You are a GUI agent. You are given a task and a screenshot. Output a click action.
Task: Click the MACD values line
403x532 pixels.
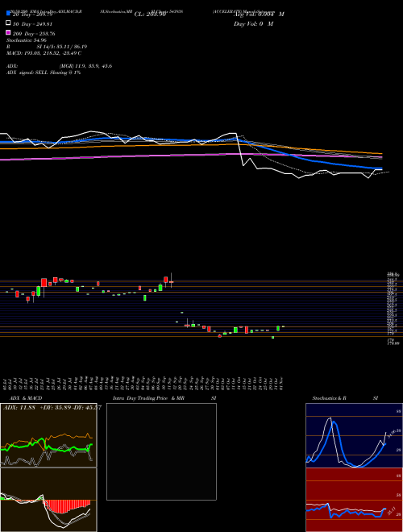click(44, 53)
